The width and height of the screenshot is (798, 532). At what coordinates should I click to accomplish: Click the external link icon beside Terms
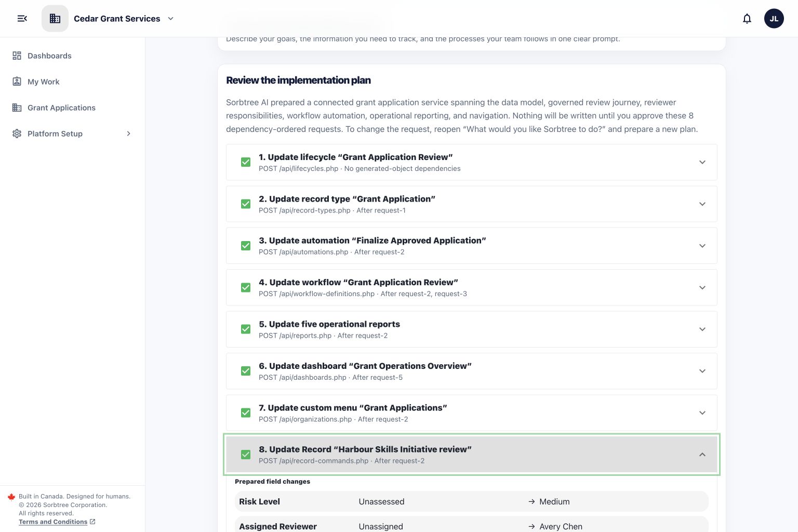tap(92, 522)
